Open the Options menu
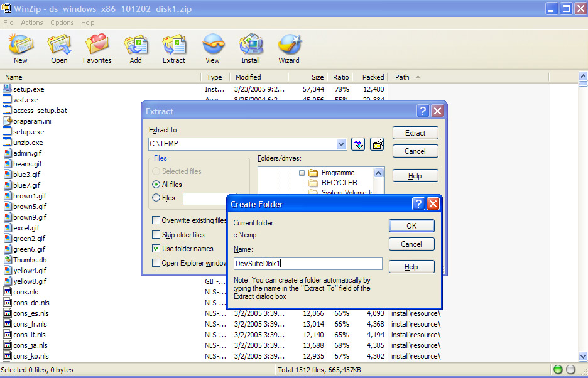The image size is (588, 378). pyautogui.click(x=62, y=23)
